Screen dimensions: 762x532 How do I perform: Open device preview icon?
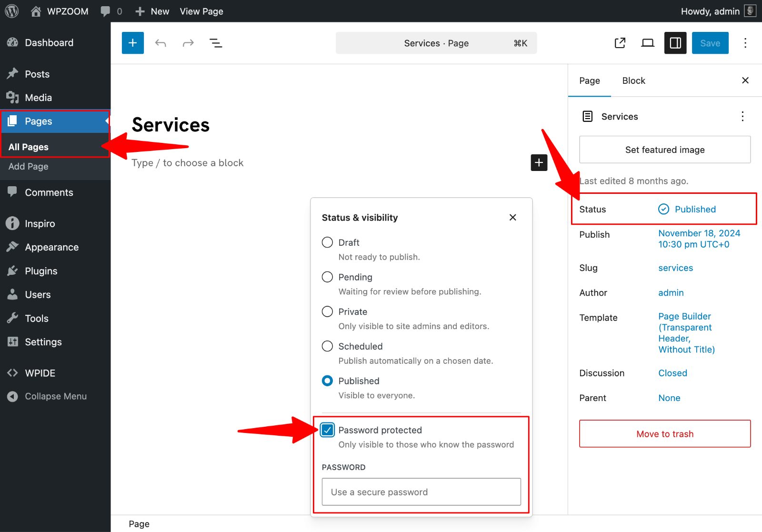click(x=648, y=43)
